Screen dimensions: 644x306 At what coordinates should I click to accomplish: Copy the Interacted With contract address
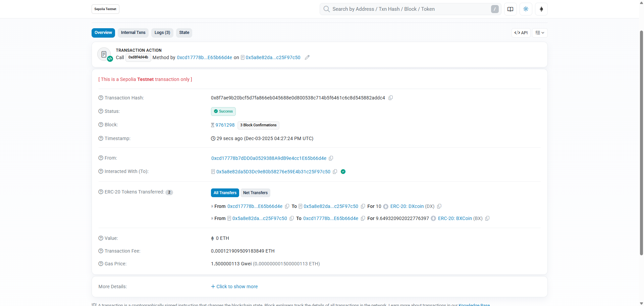click(335, 172)
